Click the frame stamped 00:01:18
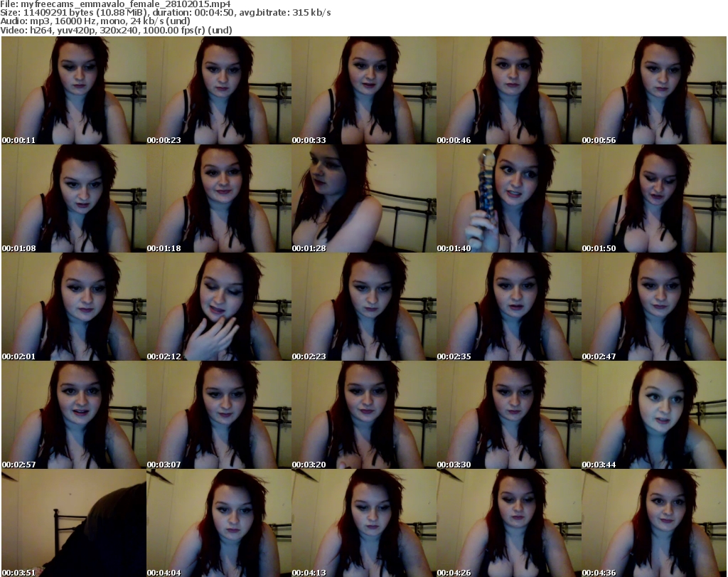Viewport: 728px width, 577px height. (219, 198)
